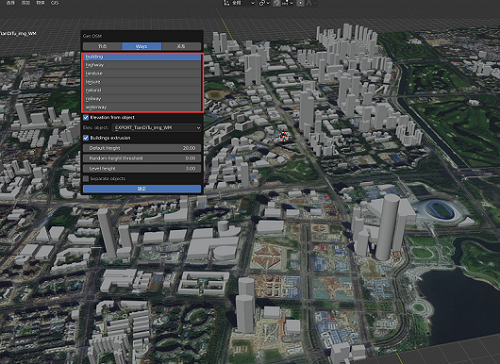The width and height of the screenshot is (500, 364).
Task: Click the Random height threshold field
Action: click(142, 158)
